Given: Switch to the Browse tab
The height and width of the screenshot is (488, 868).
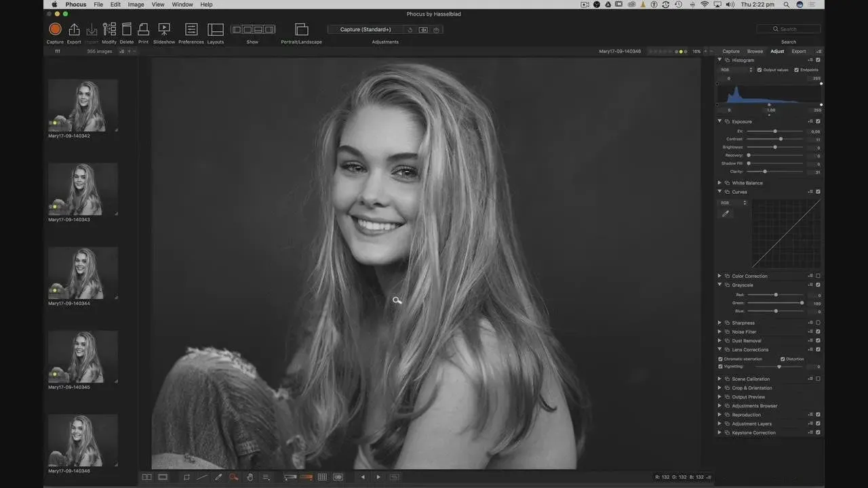Looking at the screenshot, I should click(755, 52).
